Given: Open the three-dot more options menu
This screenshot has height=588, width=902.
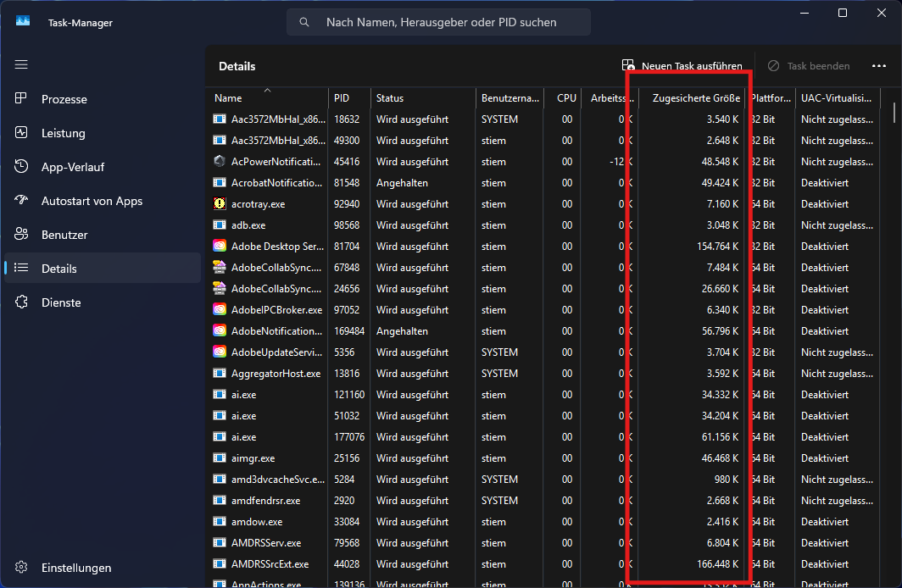Looking at the screenshot, I should click(879, 66).
